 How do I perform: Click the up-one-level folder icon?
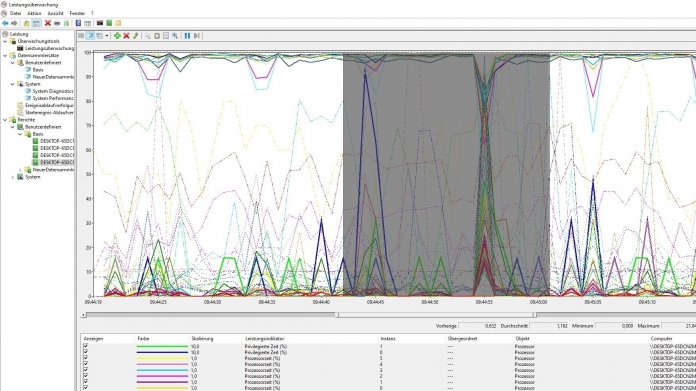[x=27, y=23]
